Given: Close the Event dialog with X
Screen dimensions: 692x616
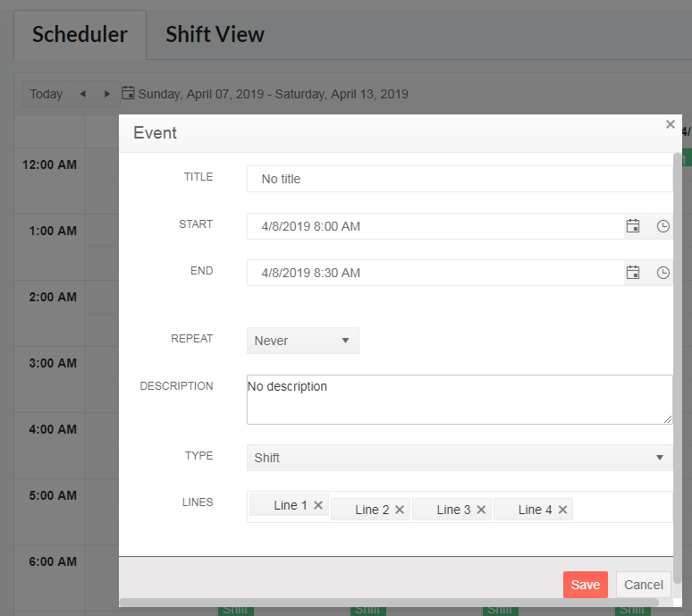Looking at the screenshot, I should coord(670,124).
